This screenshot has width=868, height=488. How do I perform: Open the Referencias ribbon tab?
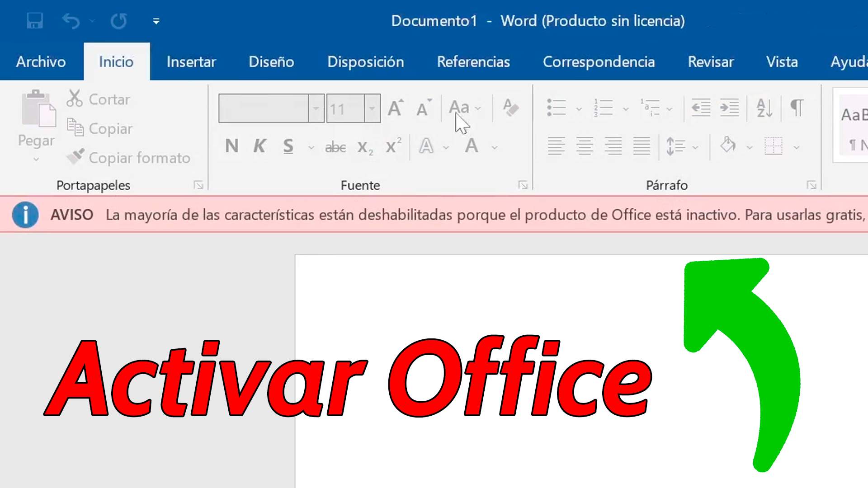pos(473,61)
